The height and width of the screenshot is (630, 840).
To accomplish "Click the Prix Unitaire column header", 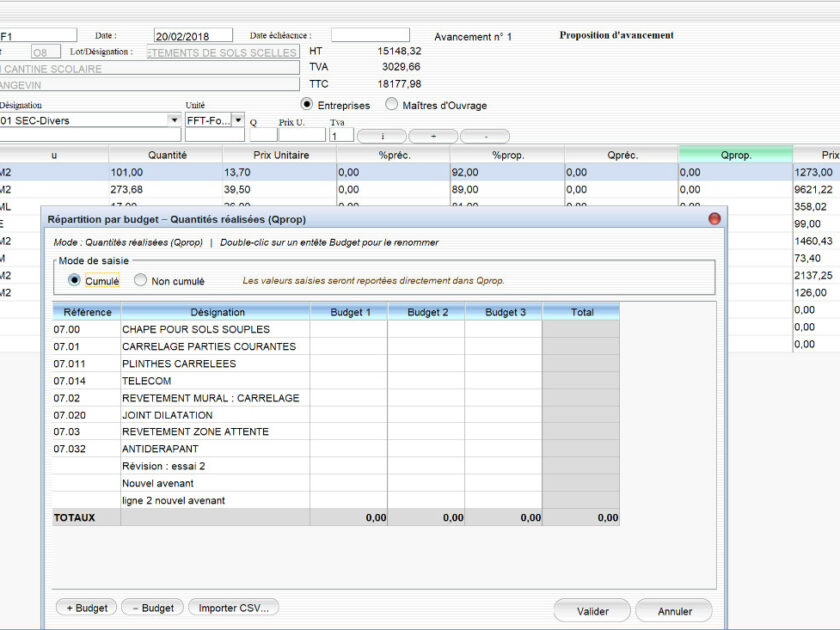I will [x=280, y=155].
